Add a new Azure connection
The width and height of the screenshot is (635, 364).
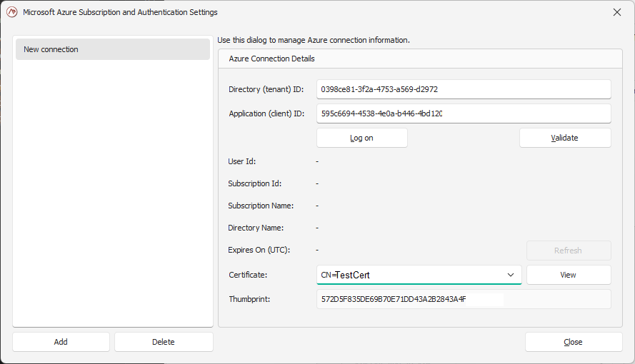[61, 342]
